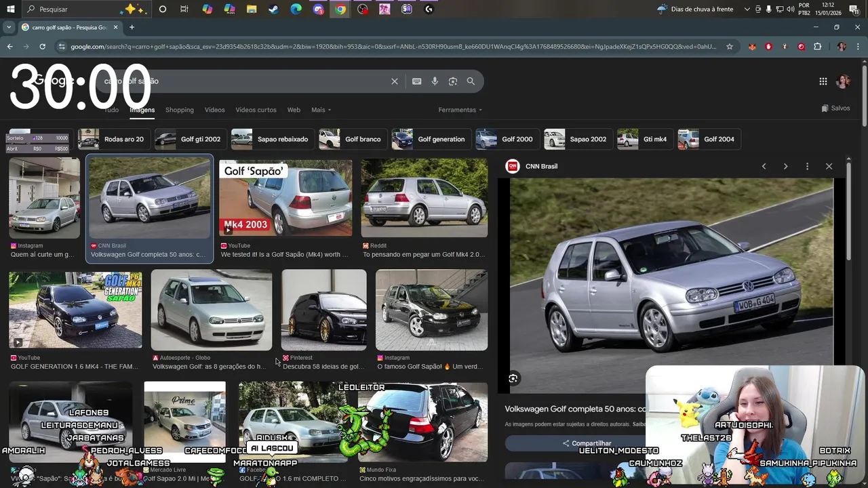Filter by Golf 2004 chip
868x488 pixels.
point(708,139)
